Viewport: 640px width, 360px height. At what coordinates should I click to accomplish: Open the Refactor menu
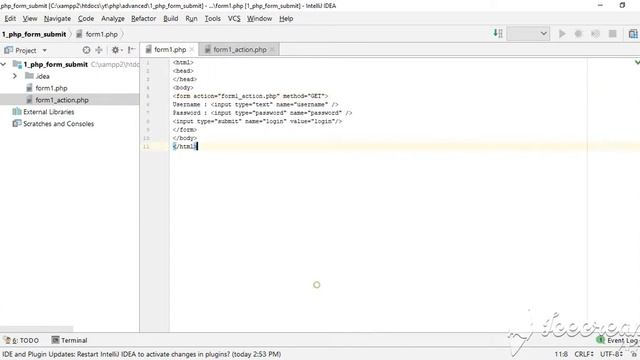tap(143, 18)
